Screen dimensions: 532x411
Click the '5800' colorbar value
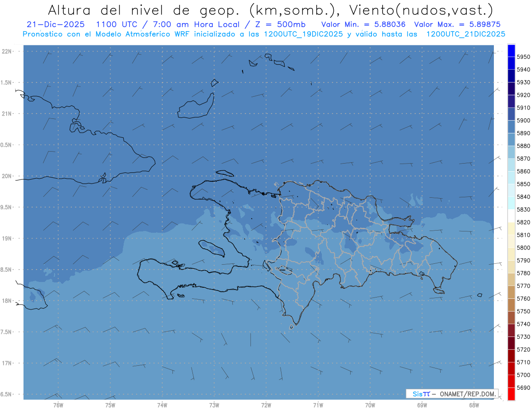(523, 247)
